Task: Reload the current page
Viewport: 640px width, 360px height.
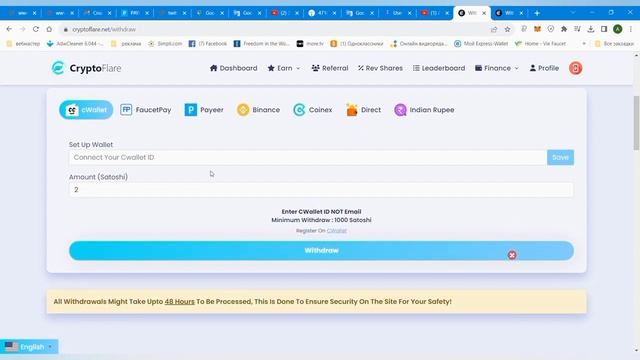Action: click(x=36, y=29)
